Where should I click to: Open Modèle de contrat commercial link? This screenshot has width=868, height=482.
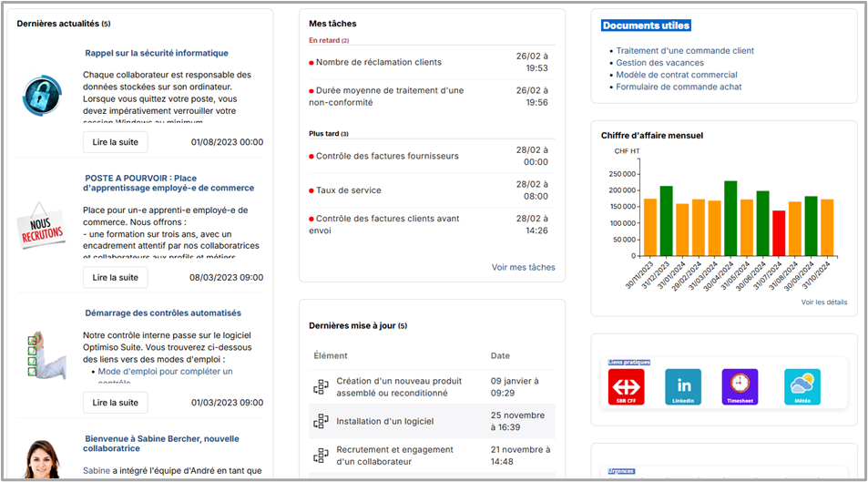[676, 75]
